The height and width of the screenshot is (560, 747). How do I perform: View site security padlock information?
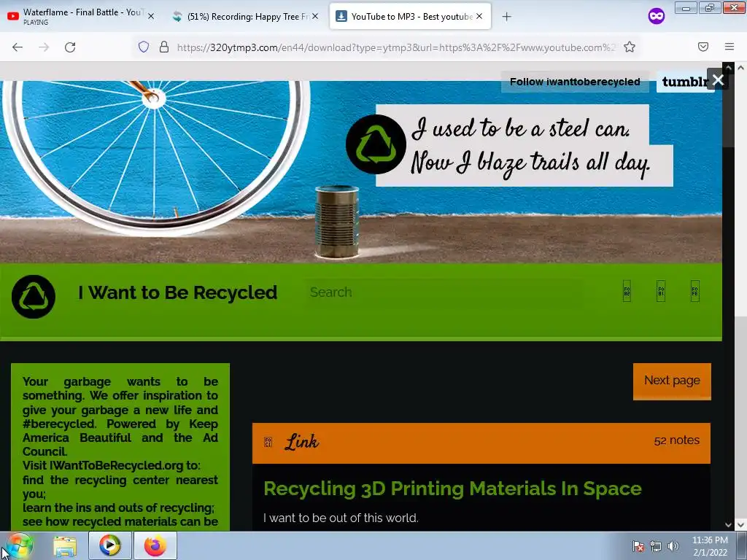point(164,47)
